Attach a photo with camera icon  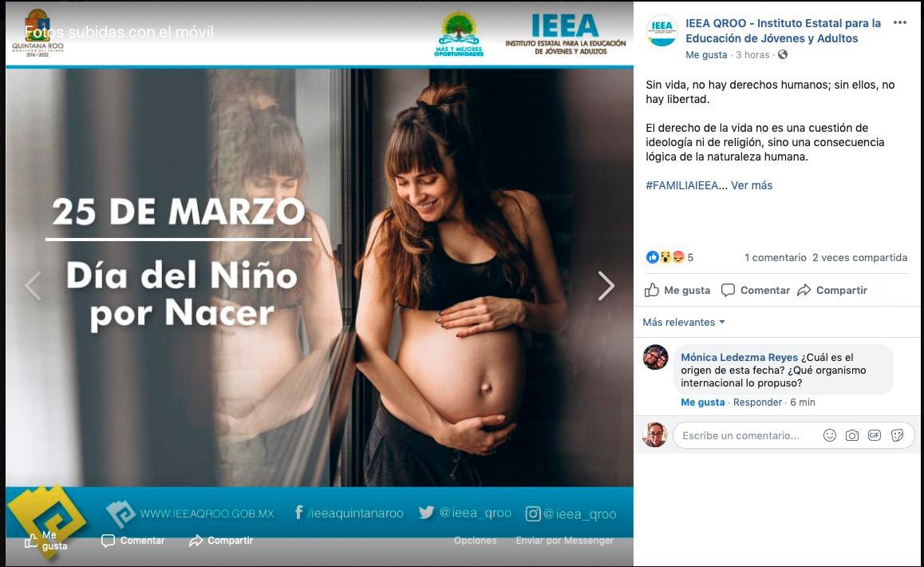852,435
